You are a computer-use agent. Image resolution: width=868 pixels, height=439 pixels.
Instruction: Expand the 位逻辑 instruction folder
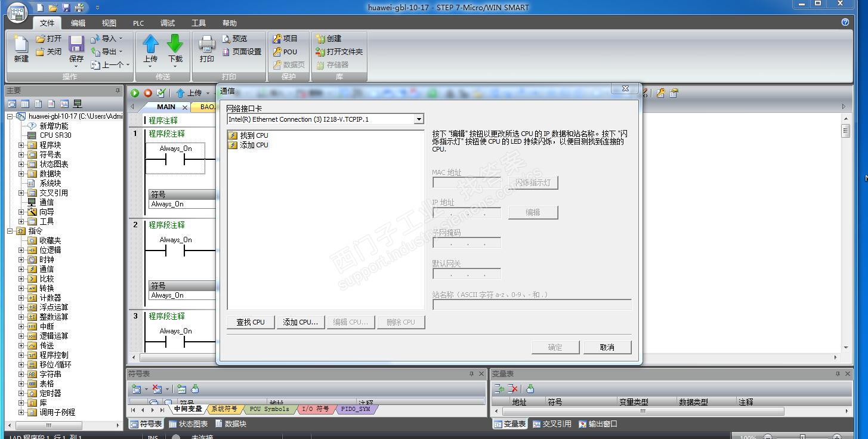pos(21,250)
